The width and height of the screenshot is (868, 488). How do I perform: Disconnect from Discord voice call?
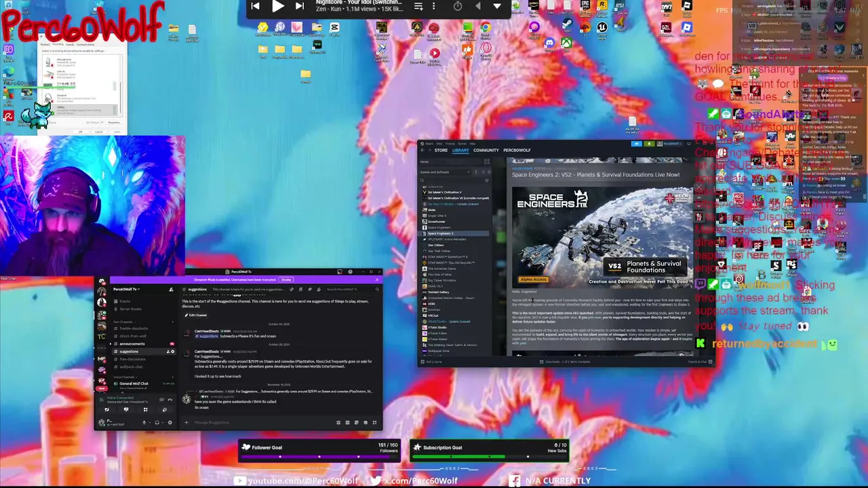point(170,400)
